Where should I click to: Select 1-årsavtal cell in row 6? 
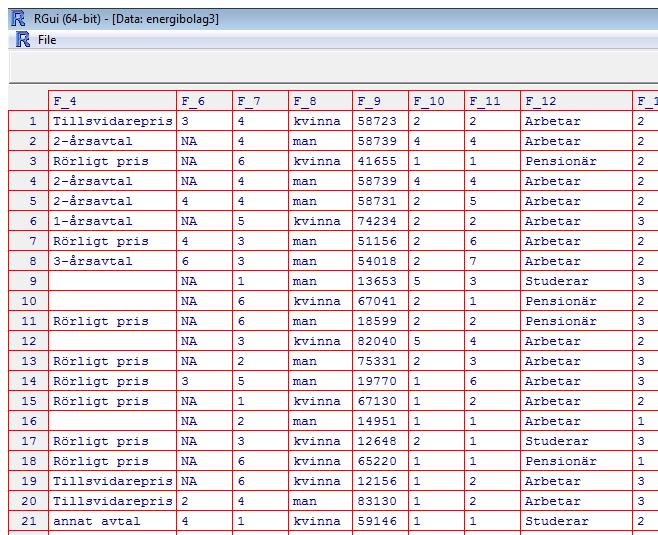click(112, 221)
